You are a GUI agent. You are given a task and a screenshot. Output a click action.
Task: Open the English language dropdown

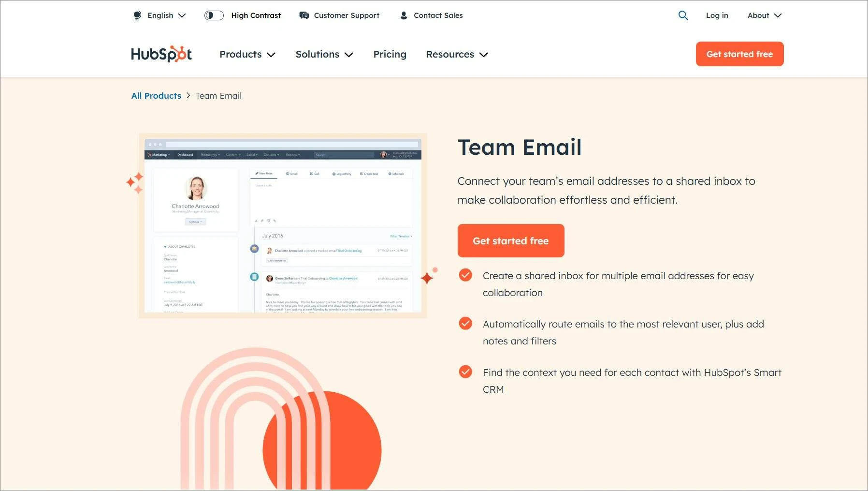160,15
